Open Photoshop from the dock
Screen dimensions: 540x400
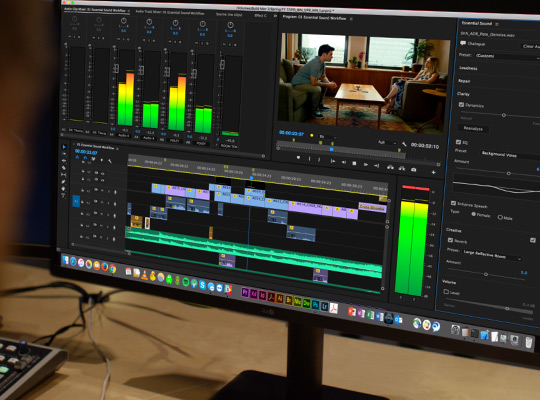coord(315,305)
